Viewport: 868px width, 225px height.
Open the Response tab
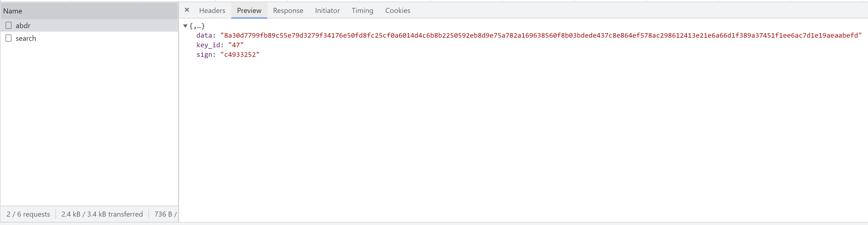(x=288, y=10)
